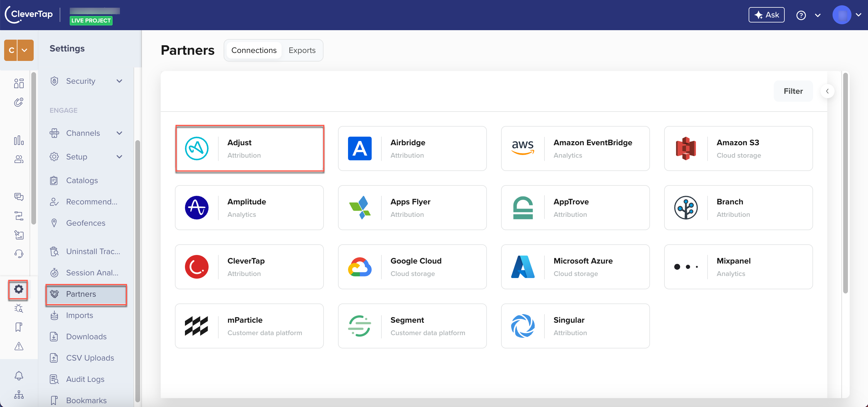Open the Segments people icon in left rail
The height and width of the screenshot is (407, 868).
point(19,159)
